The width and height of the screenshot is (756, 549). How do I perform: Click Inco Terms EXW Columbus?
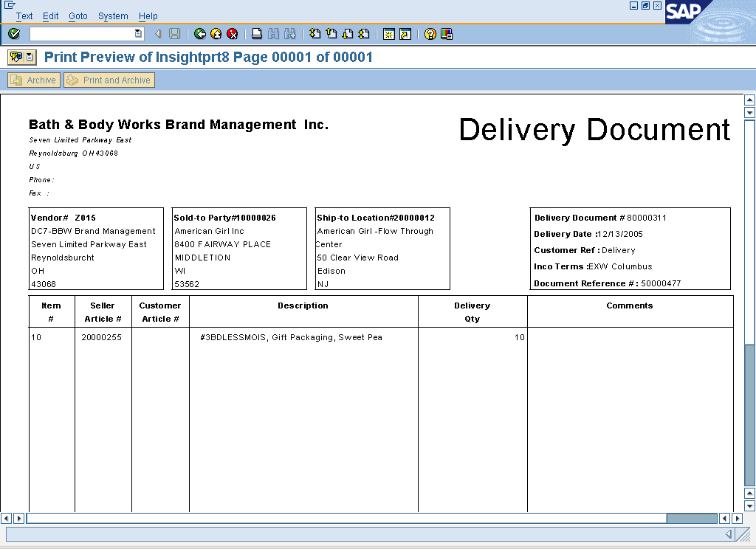[x=593, y=266]
